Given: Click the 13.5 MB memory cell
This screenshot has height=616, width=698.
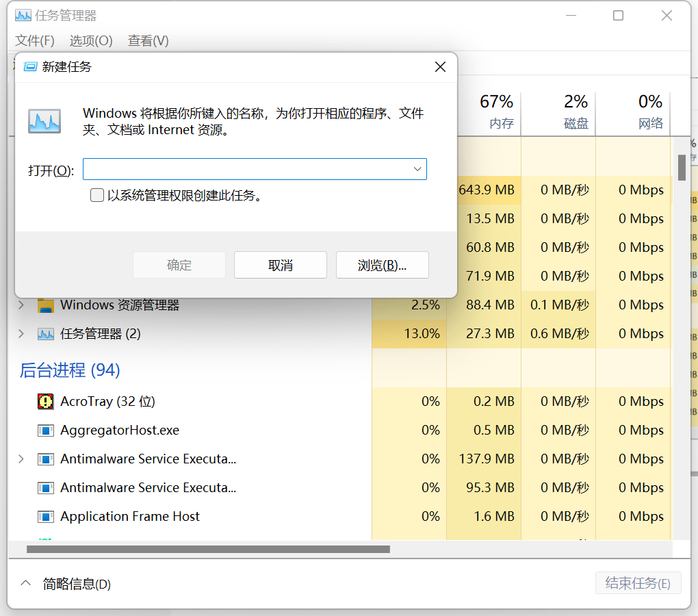Looking at the screenshot, I should click(490, 218).
